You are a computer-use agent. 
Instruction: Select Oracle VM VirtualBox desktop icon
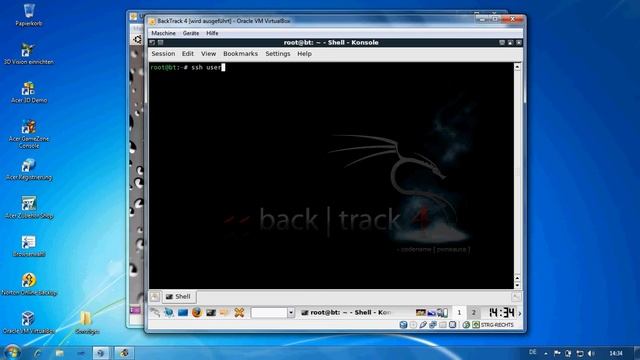pos(29,322)
